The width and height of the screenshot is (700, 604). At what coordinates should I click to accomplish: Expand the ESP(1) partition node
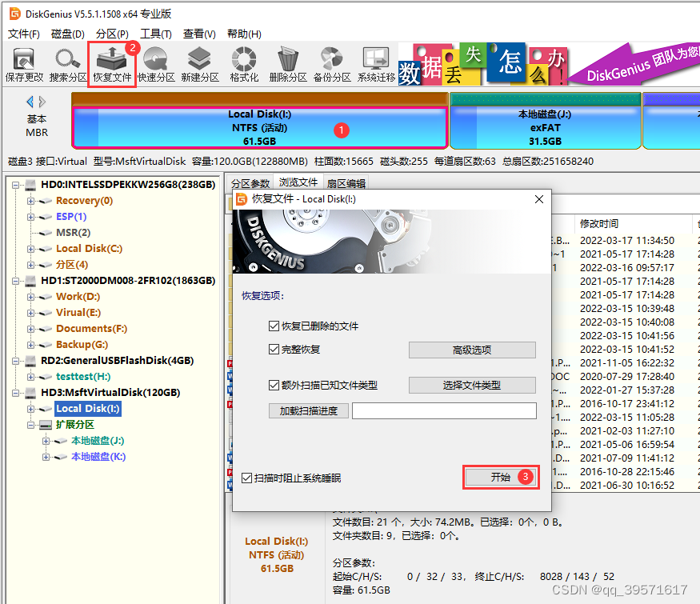click(x=30, y=217)
